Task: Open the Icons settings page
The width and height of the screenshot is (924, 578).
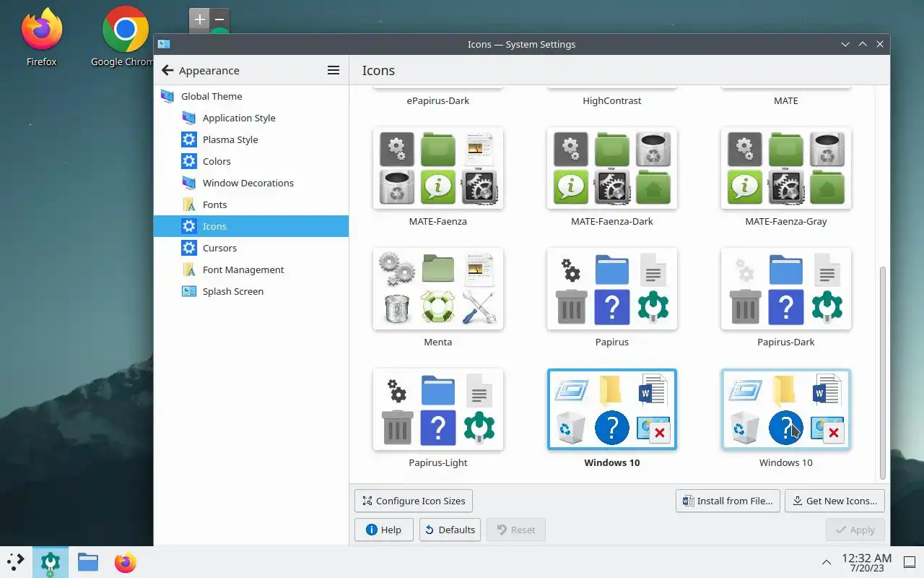Action: 251,226
